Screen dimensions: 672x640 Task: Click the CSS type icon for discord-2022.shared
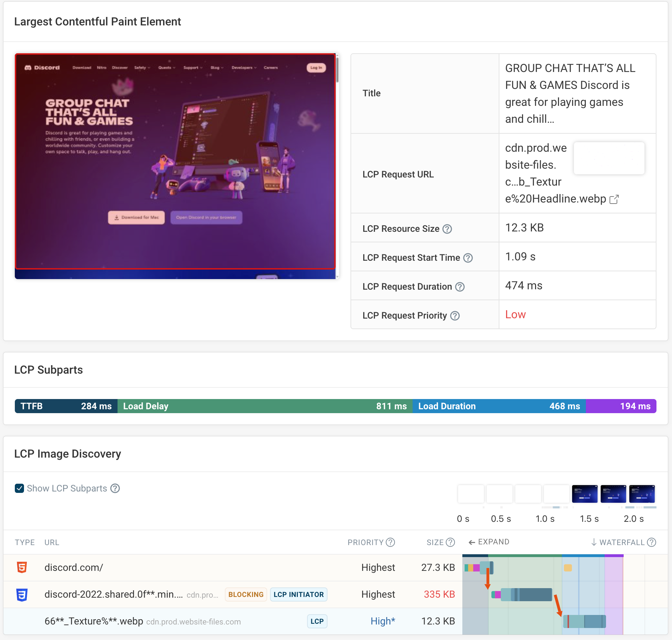coord(22,594)
